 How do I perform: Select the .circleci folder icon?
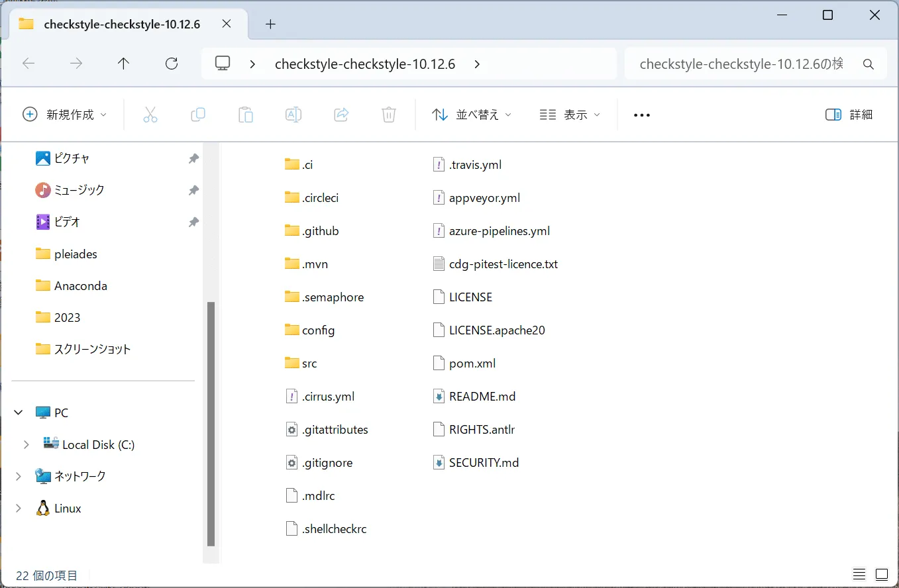pos(292,197)
